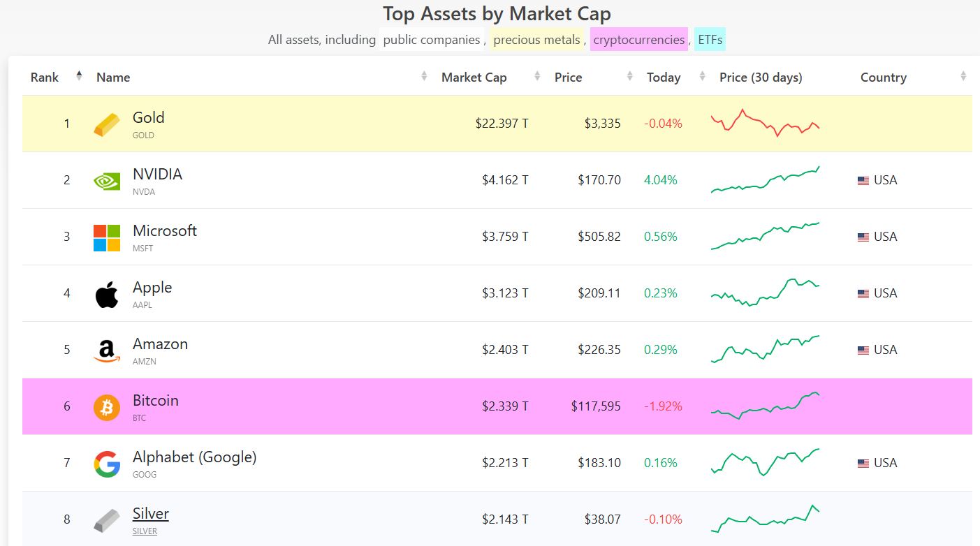Toggle the cryptocurrencies filter
This screenshot has height=546, width=980.
pyautogui.click(x=638, y=40)
